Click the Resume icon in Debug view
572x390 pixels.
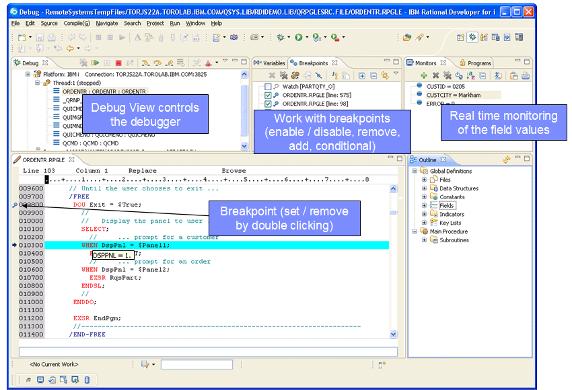click(95, 63)
